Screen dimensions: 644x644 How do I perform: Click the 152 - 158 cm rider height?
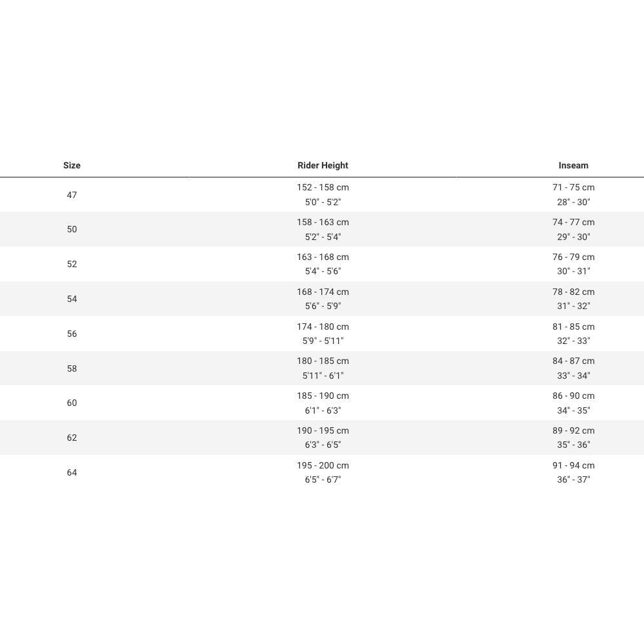323,187
